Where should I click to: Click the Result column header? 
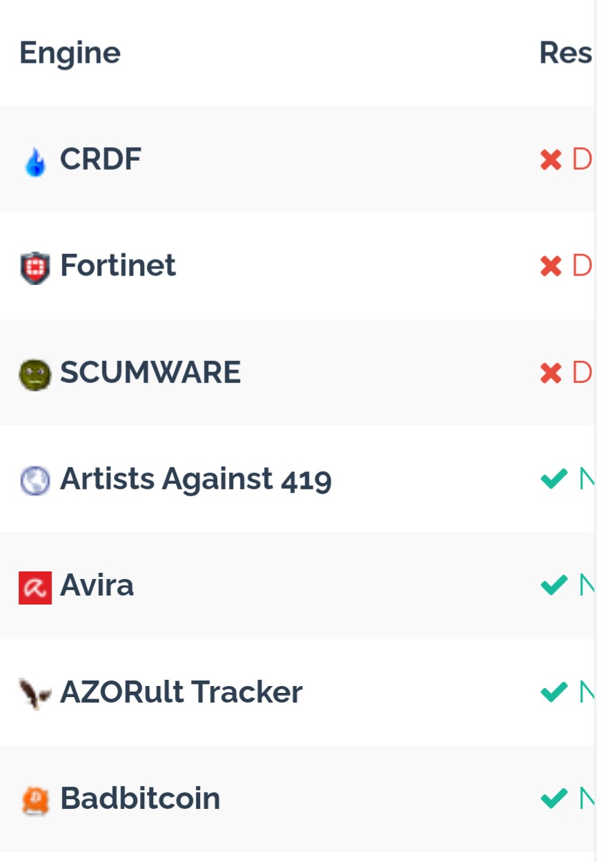[x=565, y=53]
